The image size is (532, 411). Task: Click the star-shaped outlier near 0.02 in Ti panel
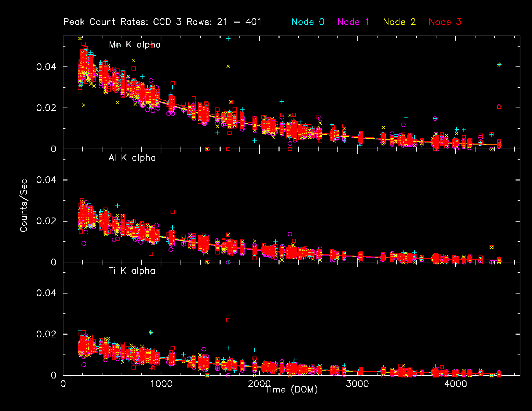pos(151,333)
